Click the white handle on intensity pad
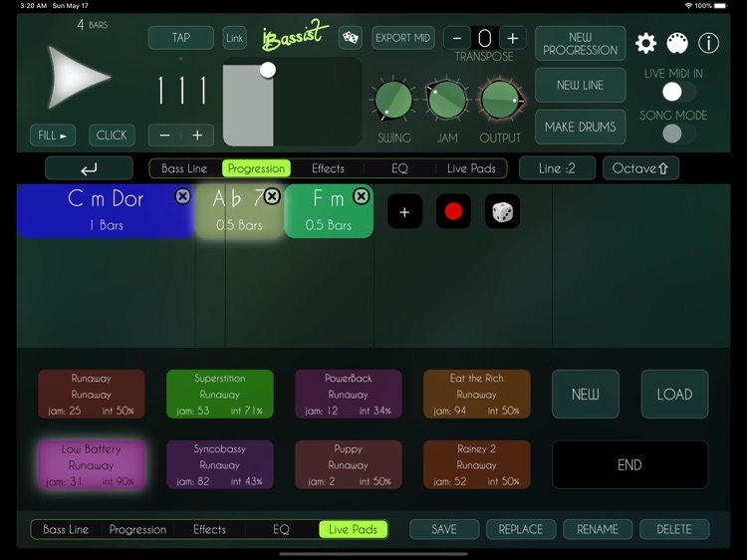The height and width of the screenshot is (560, 747). coord(268,70)
